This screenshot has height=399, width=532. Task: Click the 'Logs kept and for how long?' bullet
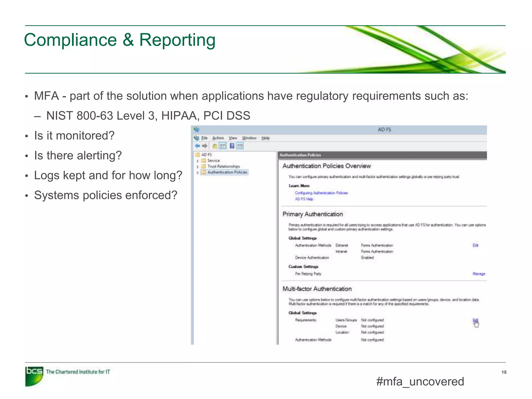coord(108,176)
